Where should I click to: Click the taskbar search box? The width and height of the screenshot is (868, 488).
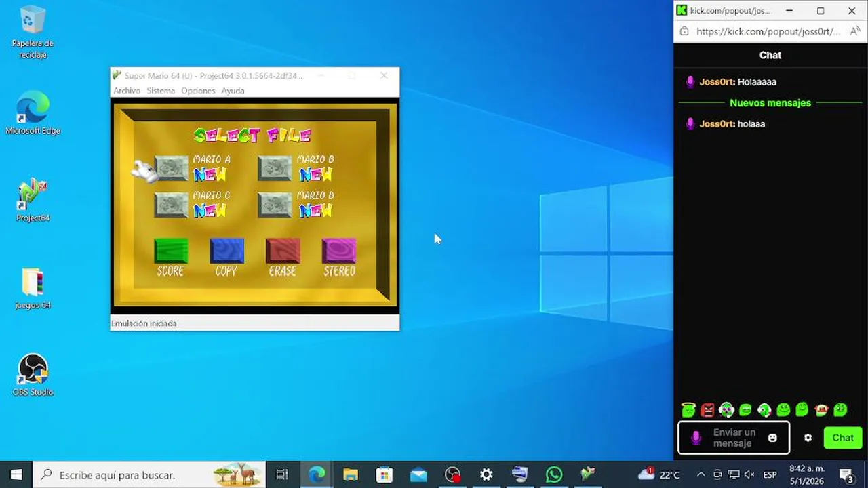click(149, 474)
